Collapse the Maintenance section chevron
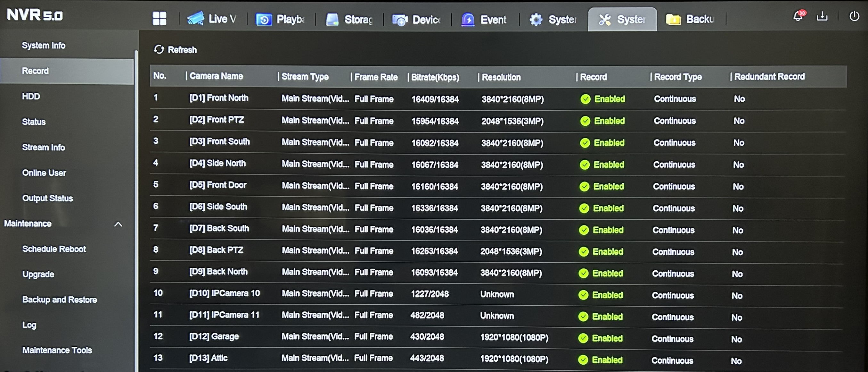The image size is (868, 372). coord(118,224)
